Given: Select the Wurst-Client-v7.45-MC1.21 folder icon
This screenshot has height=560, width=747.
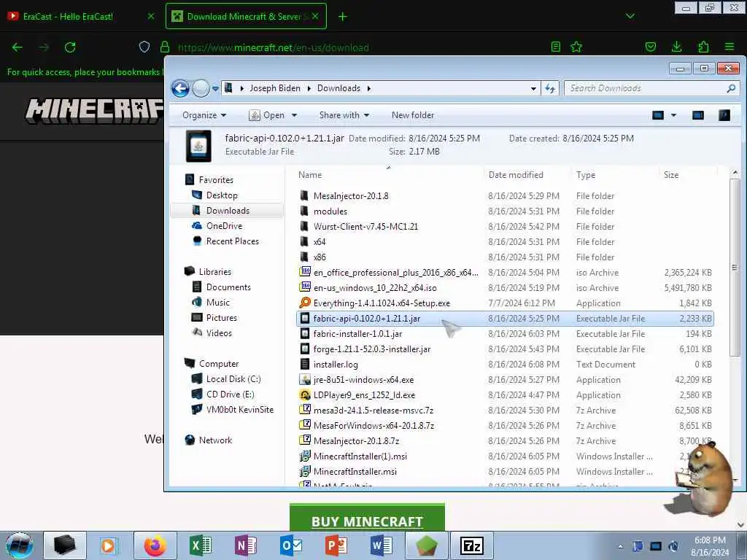Looking at the screenshot, I should tap(304, 226).
